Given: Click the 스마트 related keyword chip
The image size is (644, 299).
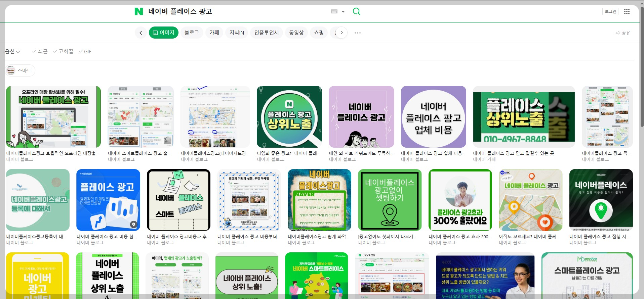Looking at the screenshot, I should (20, 70).
